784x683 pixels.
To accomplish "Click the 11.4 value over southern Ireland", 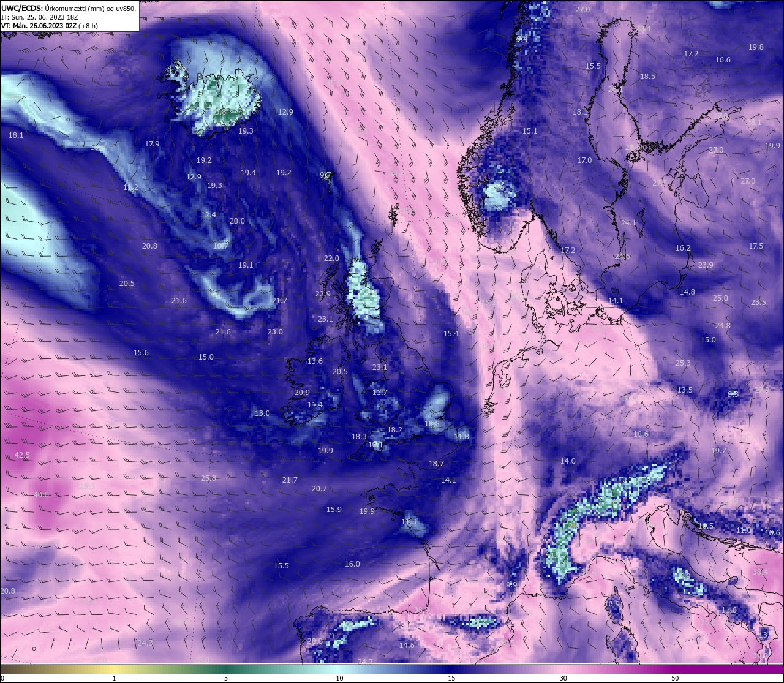I will pyautogui.click(x=315, y=405).
